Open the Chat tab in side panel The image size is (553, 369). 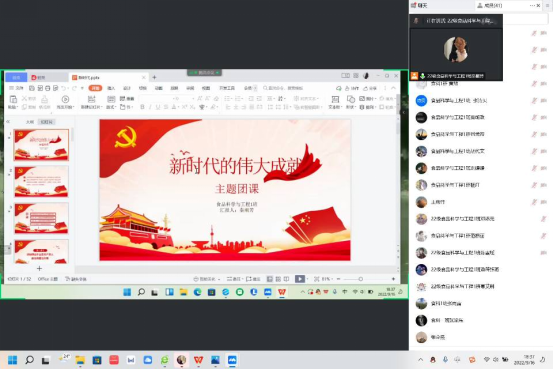click(419, 5)
